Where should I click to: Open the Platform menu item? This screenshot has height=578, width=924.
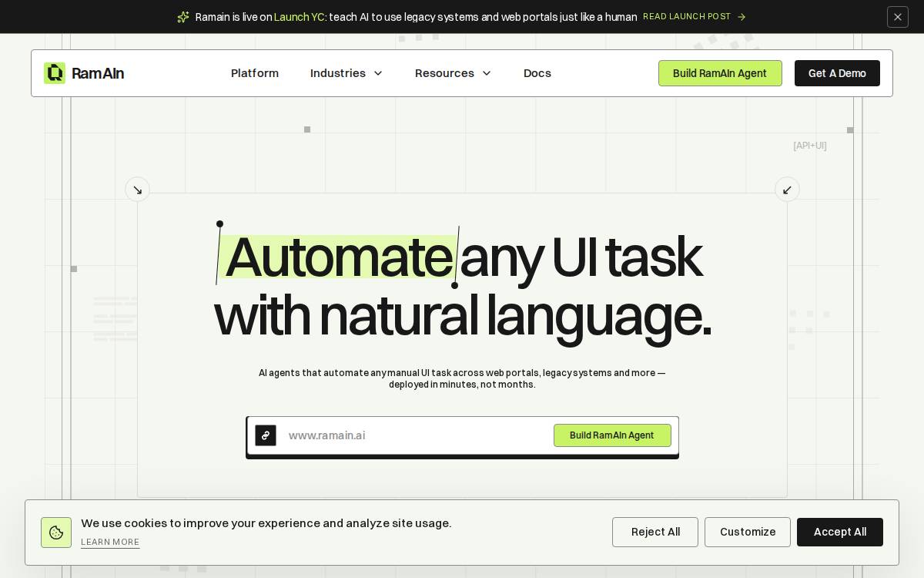pos(255,73)
